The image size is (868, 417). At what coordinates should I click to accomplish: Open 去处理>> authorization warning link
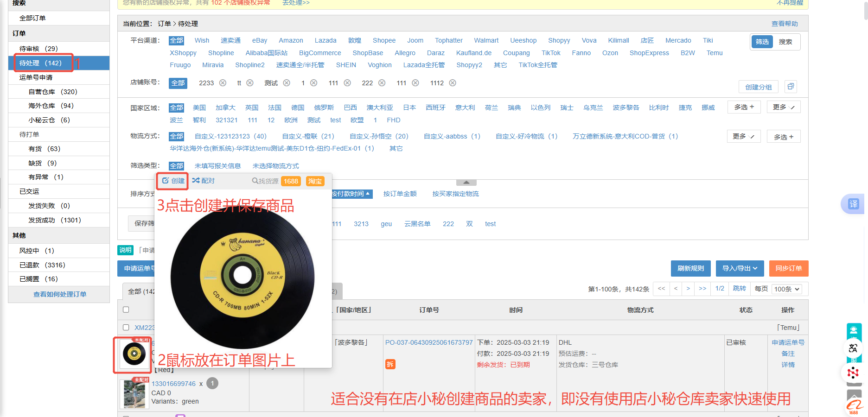296,3
